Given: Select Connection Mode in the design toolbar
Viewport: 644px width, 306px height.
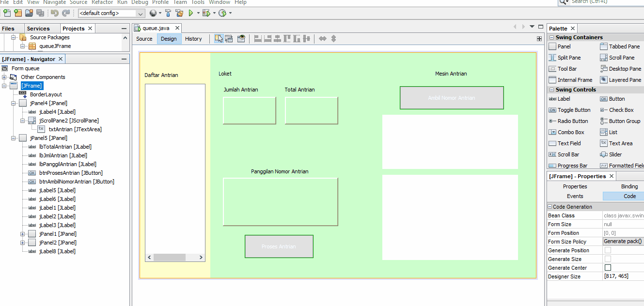Looking at the screenshot, I should pos(228,38).
